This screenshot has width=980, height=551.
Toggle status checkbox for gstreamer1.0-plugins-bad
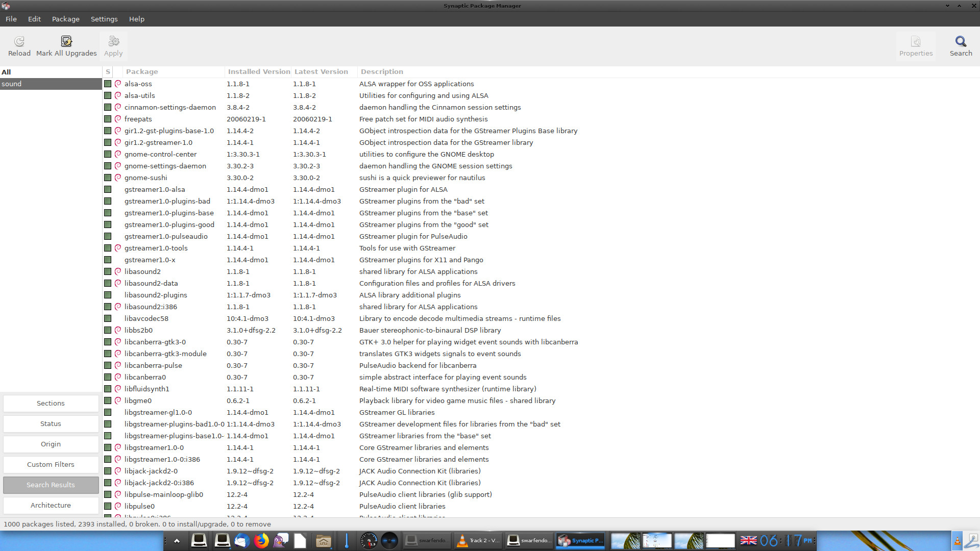point(108,201)
